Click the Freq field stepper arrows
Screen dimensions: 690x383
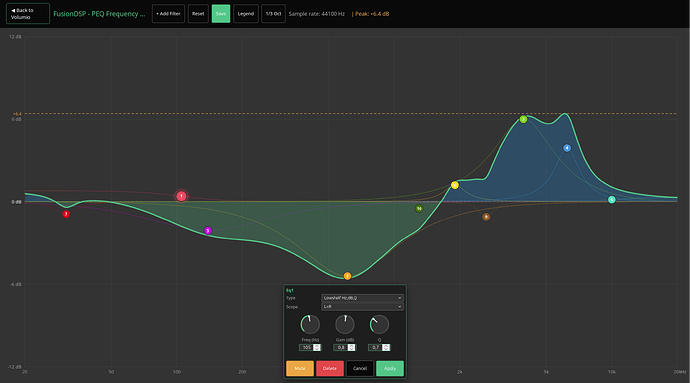[x=317, y=347]
